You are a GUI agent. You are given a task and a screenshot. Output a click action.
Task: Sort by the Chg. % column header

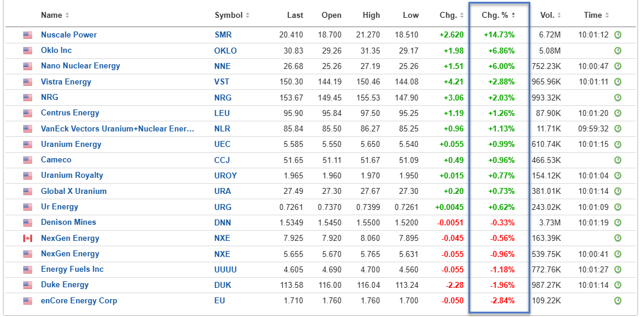pos(498,15)
